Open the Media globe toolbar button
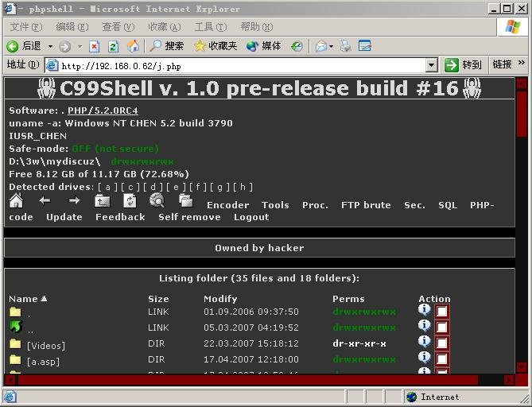The width and height of the screenshot is (532, 407). click(264, 46)
